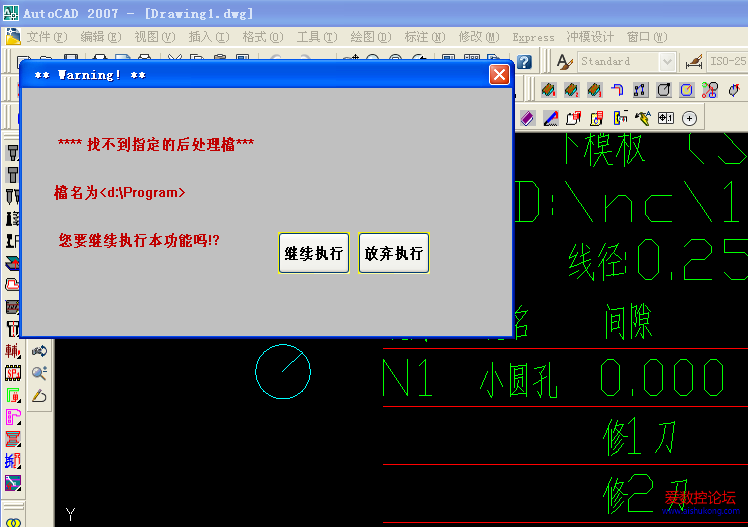
Task: Click the move crosshair .1 icon
Action: (666, 118)
